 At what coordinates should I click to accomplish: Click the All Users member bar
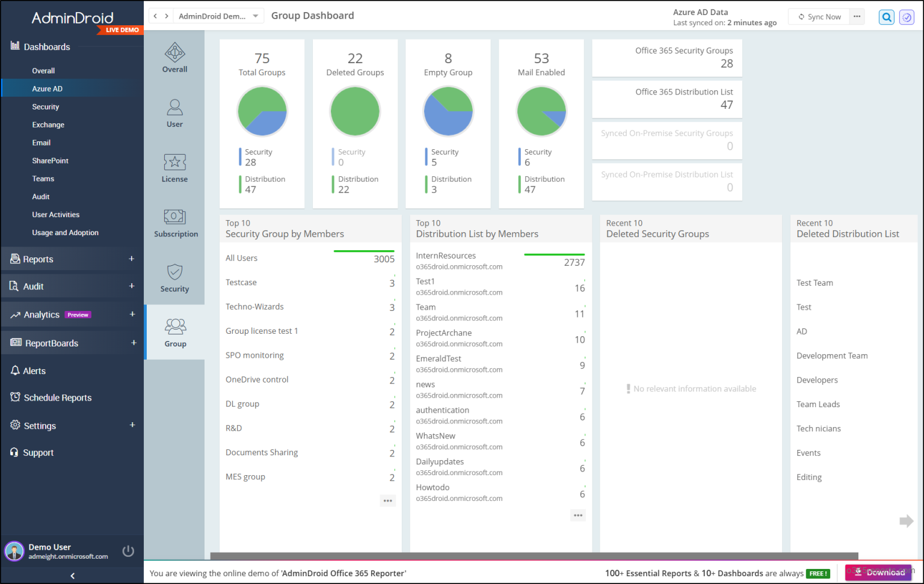point(364,251)
